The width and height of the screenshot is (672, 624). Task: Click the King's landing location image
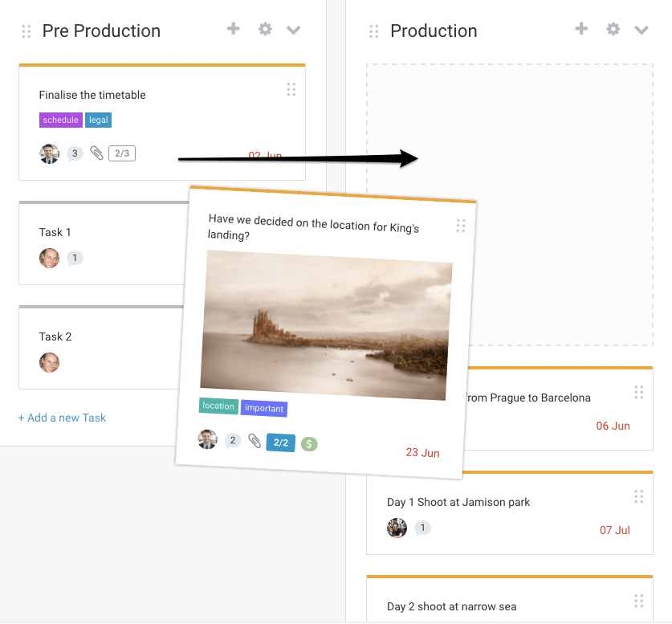pos(325,324)
